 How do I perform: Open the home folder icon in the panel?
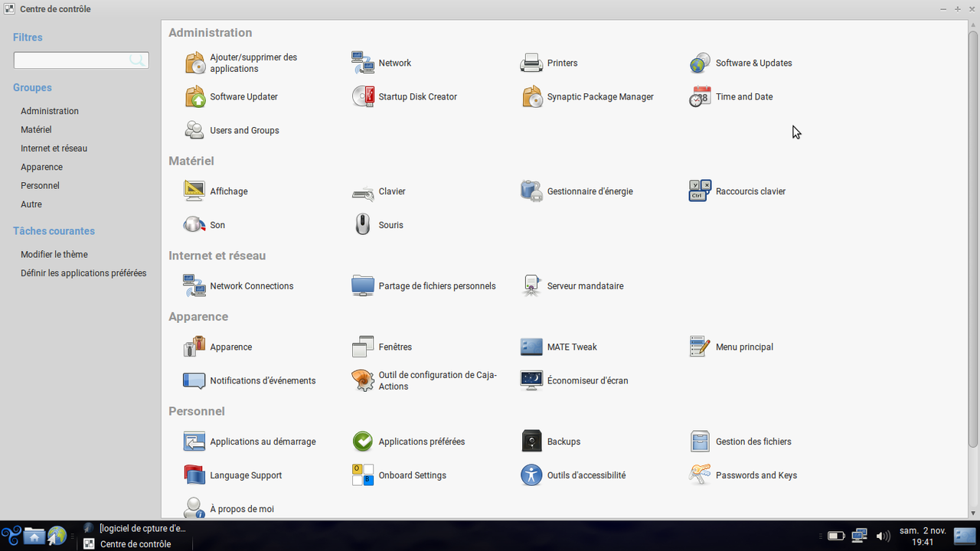34,535
